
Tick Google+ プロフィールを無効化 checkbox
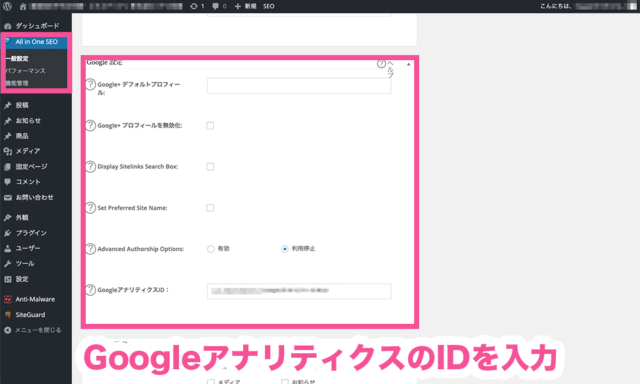210,125
